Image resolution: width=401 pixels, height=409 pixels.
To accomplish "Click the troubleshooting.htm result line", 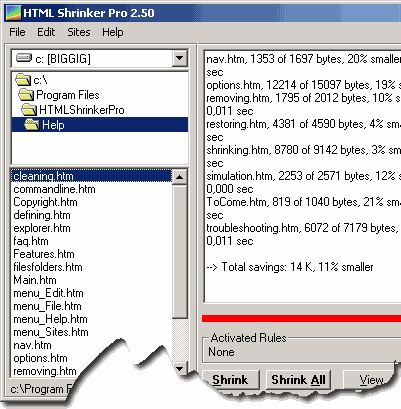I will (x=303, y=228).
